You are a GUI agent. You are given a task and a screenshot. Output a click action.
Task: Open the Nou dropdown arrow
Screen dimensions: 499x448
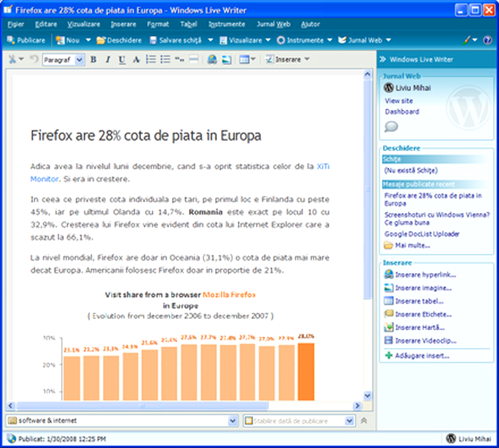pos(88,40)
